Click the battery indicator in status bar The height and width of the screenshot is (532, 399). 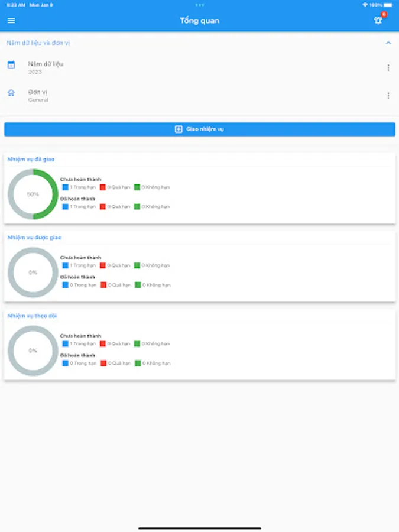pyautogui.click(x=388, y=5)
